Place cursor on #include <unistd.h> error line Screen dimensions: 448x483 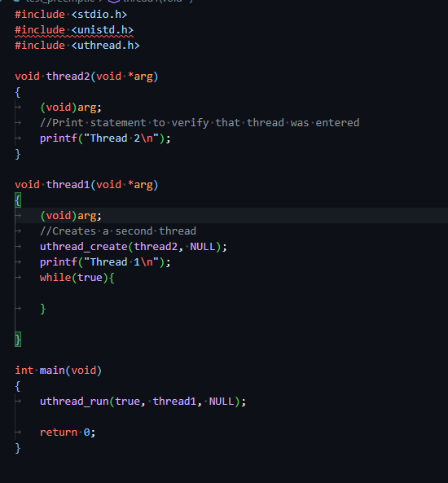tap(74, 30)
